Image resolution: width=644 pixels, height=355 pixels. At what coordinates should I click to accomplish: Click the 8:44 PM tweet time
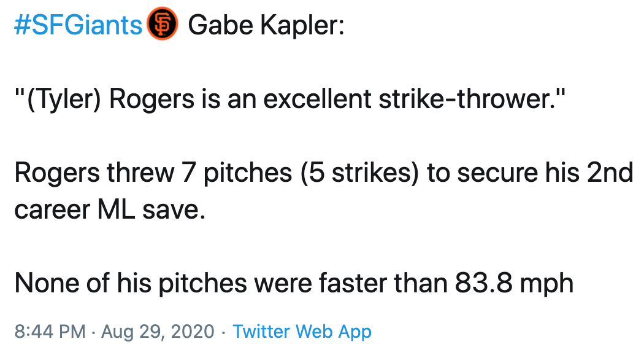[x=50, y=332]
